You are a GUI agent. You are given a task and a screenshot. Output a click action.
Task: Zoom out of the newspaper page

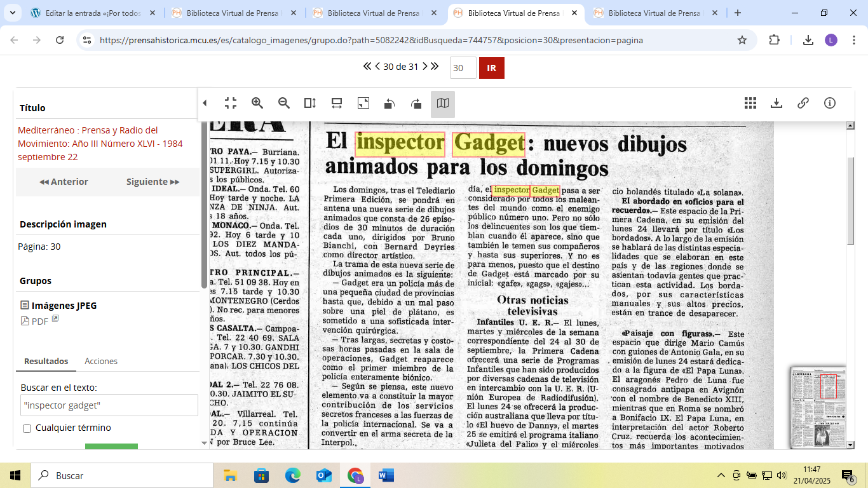click(284, 103)
